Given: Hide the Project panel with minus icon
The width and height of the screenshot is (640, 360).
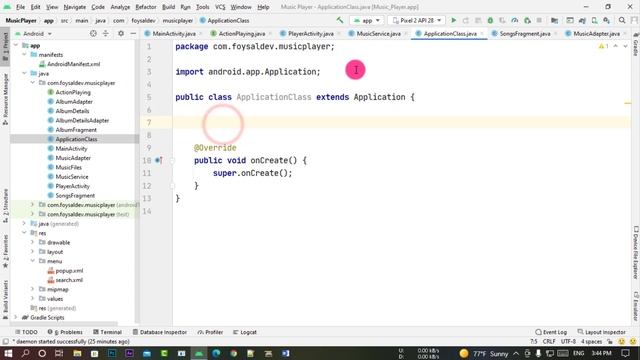Looking at the screenshot, I should coord(133,33).
